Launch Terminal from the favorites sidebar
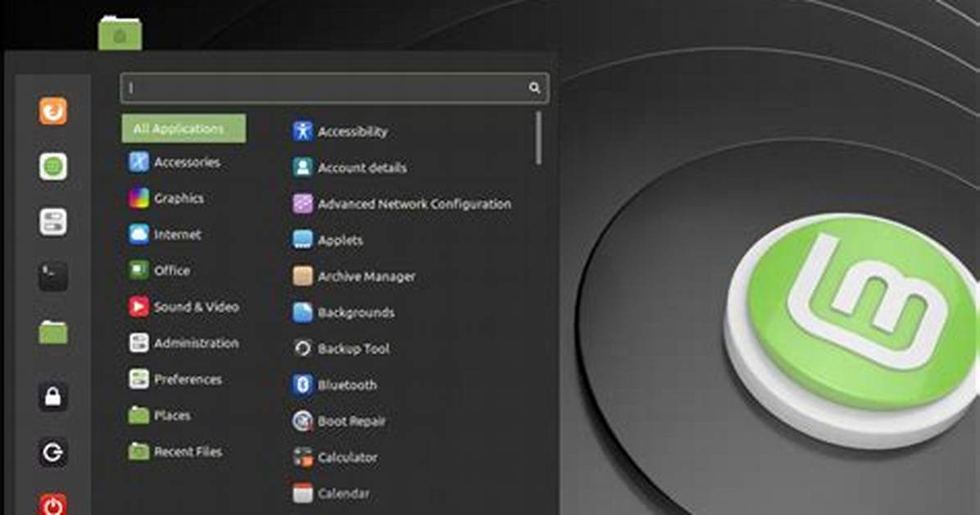The image size is (980, 515). (x=53, y=276)
